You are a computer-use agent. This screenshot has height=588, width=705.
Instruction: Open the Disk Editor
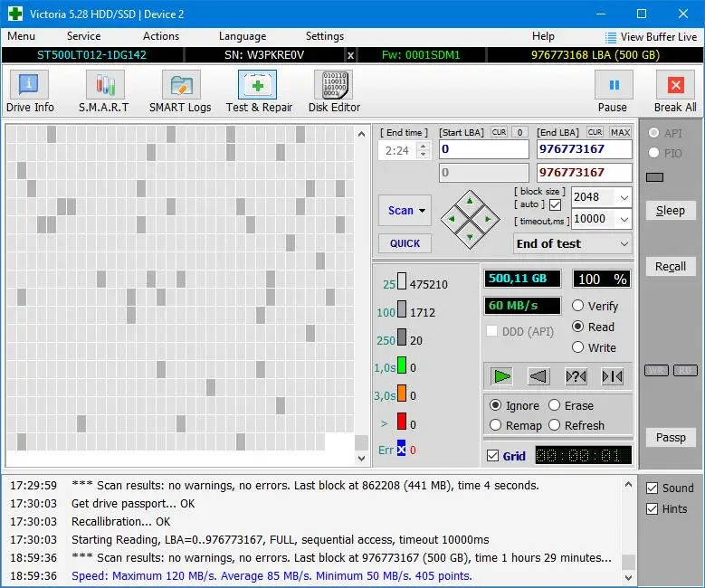(334, 91)
